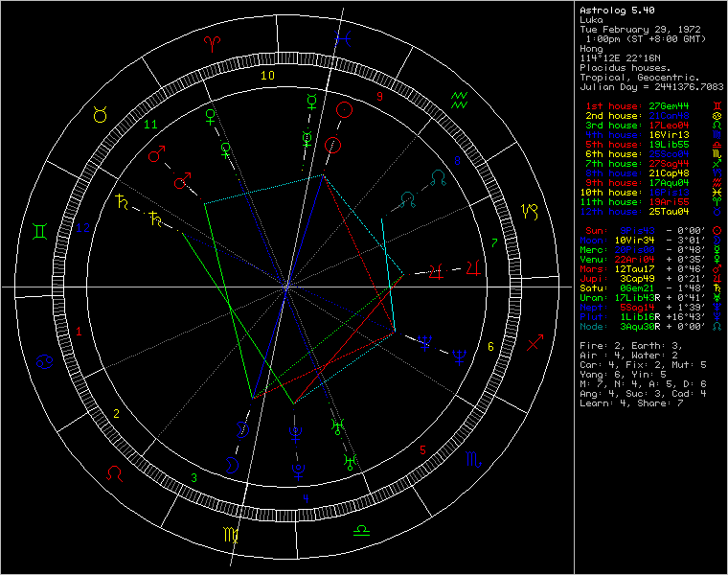Click the green house number 7 in the chart
This screenshot has width=728, height=575.
tap(494, 242)
